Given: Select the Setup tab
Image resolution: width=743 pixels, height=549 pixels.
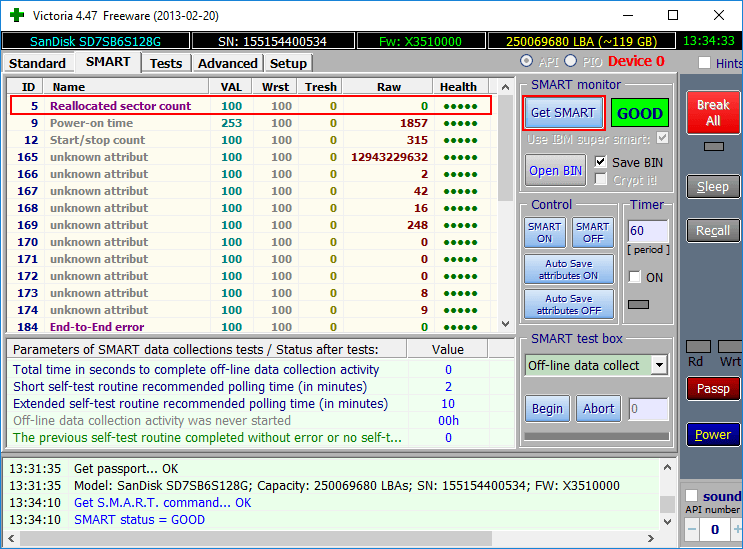Looking at the screenshot, I should tap(288, 63).
